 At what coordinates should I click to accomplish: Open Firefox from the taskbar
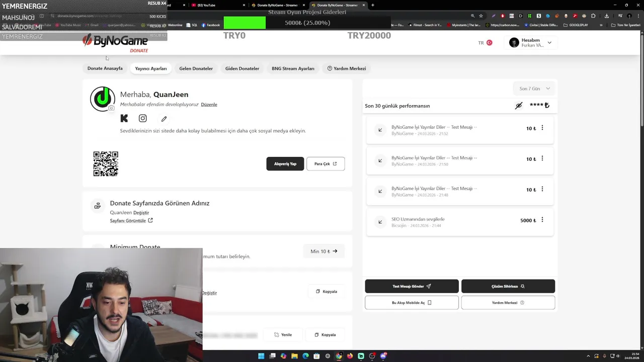tap(350, 356)
